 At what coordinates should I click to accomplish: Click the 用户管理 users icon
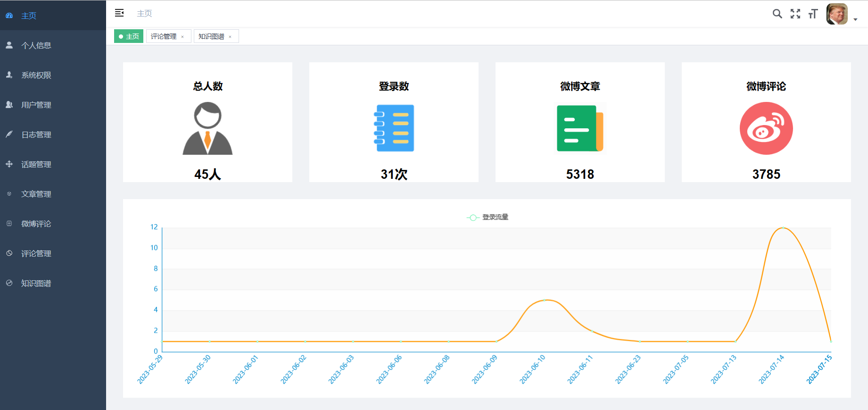(9, 105)
